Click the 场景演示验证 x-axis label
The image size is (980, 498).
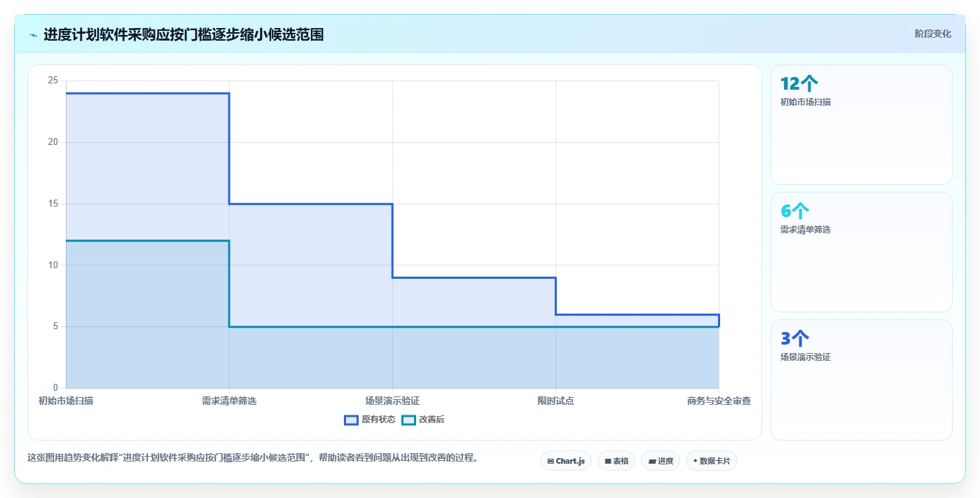point(392,401)
